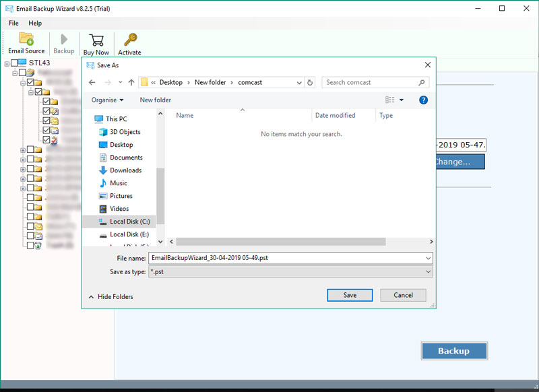Viewport: 539px width, 392px height.
Task: Collapse the STL43 tree node
Action: pos(6,63)
